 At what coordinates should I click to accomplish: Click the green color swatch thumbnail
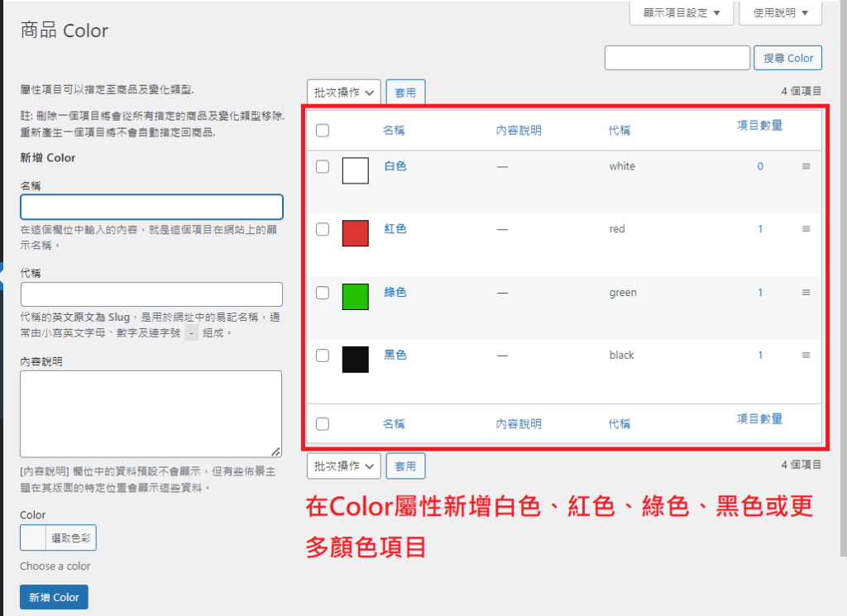[x=355, y=296]
